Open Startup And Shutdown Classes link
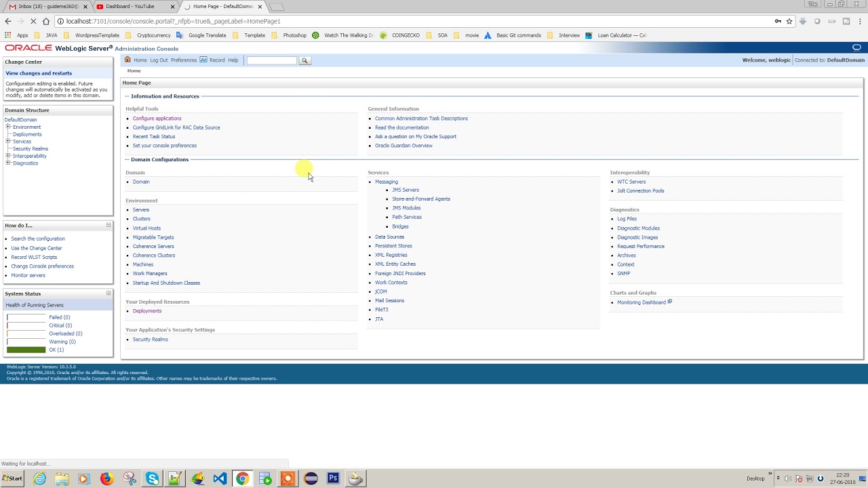 point(166,283)
